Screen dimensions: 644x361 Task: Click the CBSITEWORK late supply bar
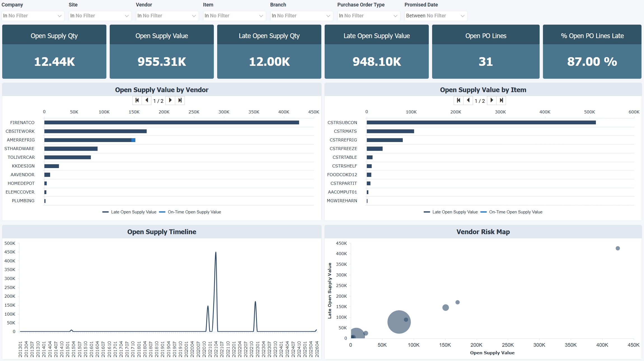tap(95, 131)
